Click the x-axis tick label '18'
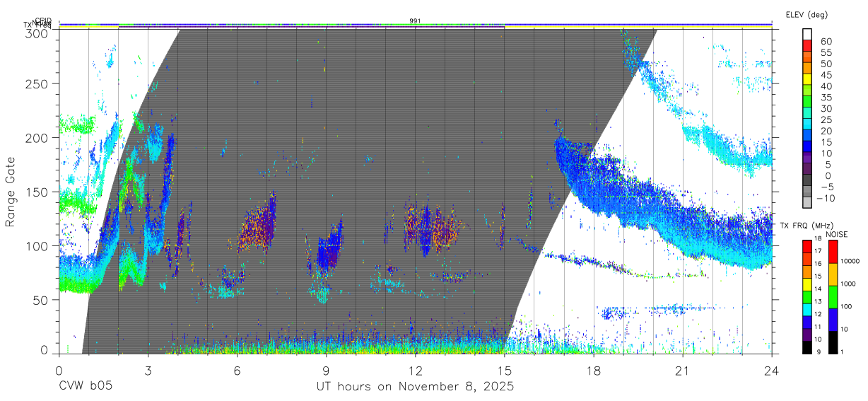This screenshot has width=868, height=401. 594,370
